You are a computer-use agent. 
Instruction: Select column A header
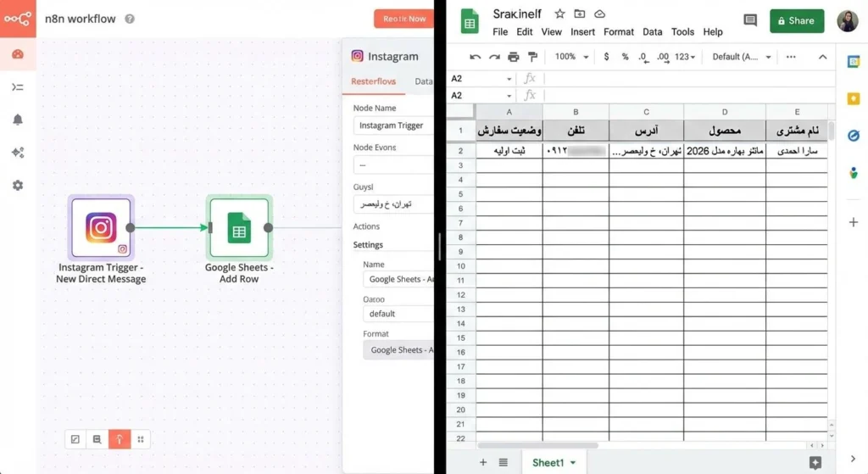pos(509,112)
